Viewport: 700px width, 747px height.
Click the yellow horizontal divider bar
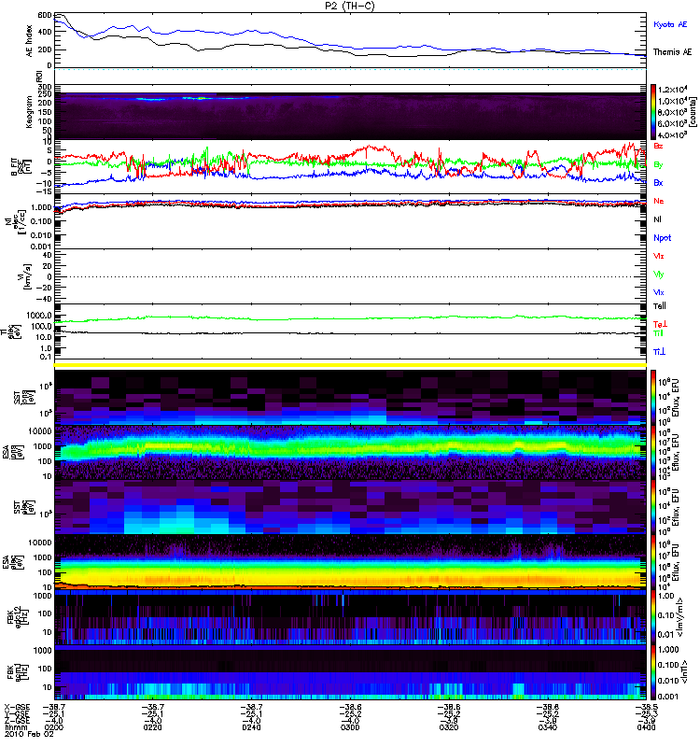click(x=350, y=365)
